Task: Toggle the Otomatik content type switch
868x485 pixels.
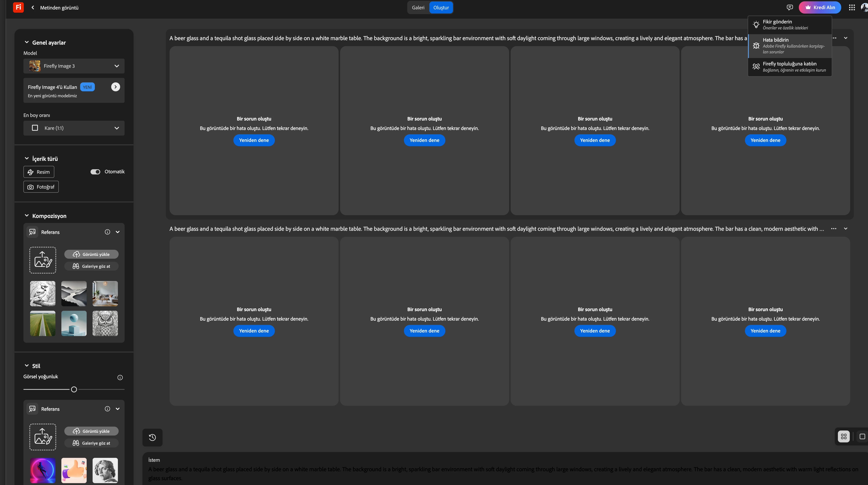Action: pyautogui.click(x=95, y=171)
